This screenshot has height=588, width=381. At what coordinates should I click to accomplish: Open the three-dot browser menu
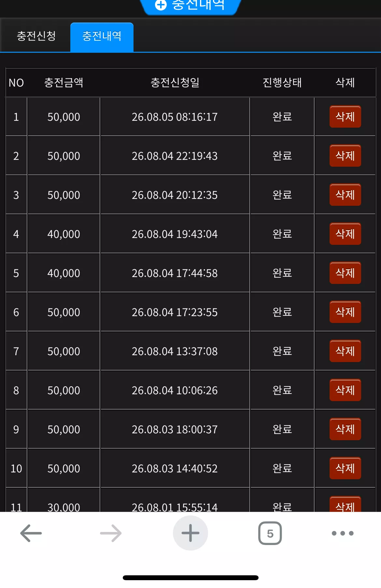click(x=343, y=533)
